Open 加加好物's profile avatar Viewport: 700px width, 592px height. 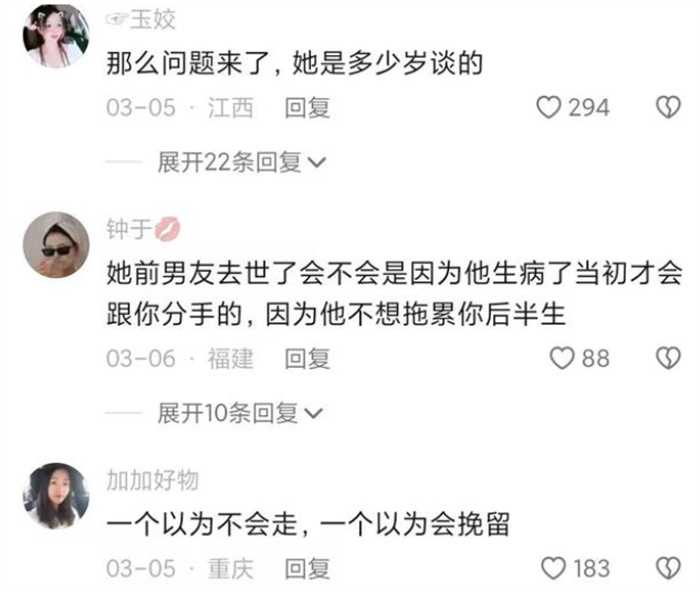coord(56,496)
